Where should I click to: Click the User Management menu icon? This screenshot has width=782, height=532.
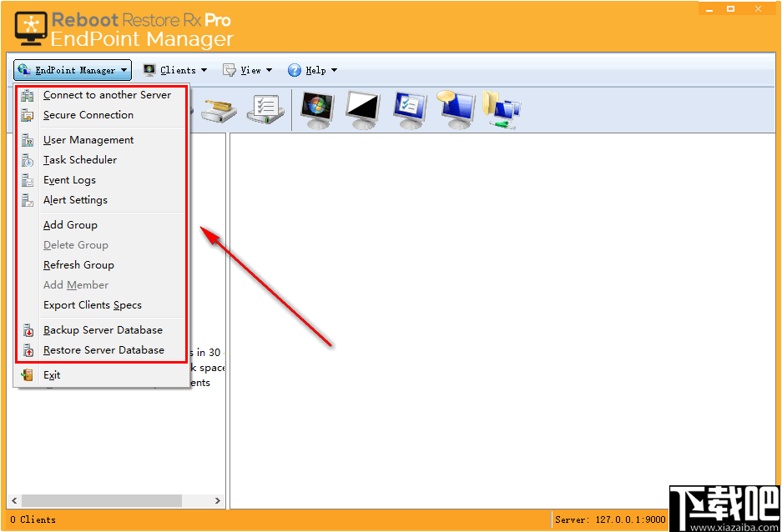point(28,140)
